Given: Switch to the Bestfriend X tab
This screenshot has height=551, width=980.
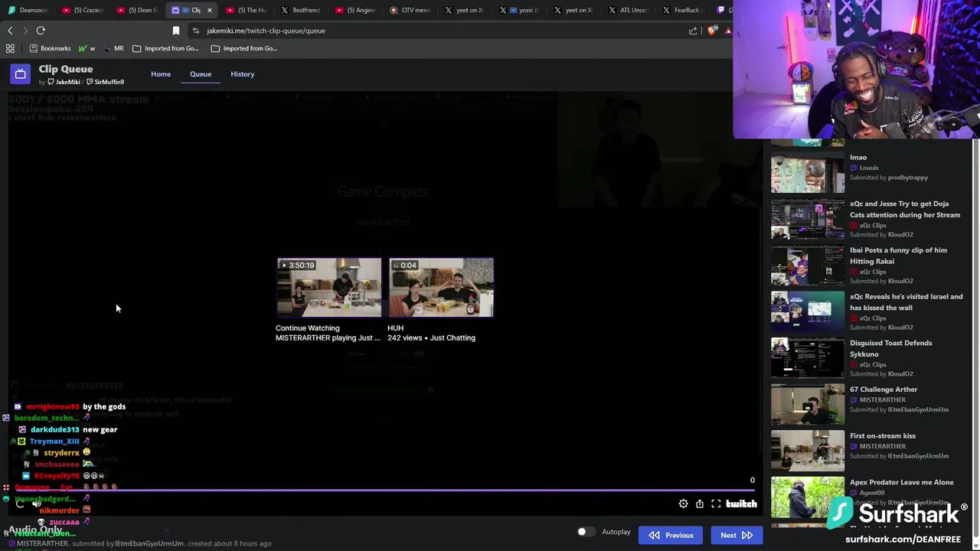Looking at the screenshot, I should pyautogui.click(x=301, y=10).
